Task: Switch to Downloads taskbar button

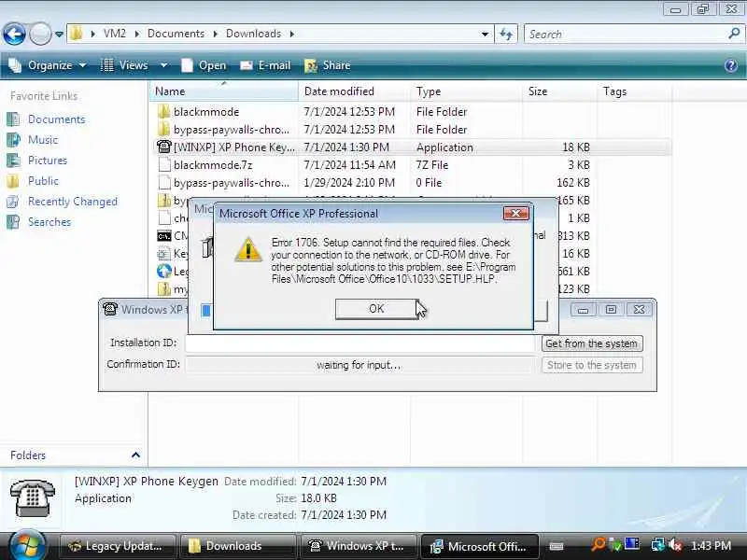Action: click(x=237, y=546)
